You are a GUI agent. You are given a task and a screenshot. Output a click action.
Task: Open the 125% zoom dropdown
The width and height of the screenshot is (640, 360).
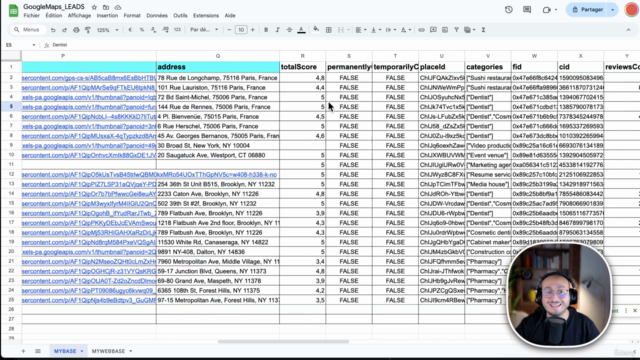click(x=107, y=30)
